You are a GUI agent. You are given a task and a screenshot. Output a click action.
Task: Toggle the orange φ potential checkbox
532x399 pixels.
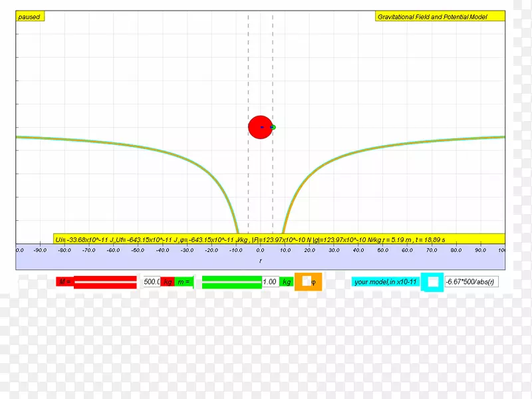[306, 281]
